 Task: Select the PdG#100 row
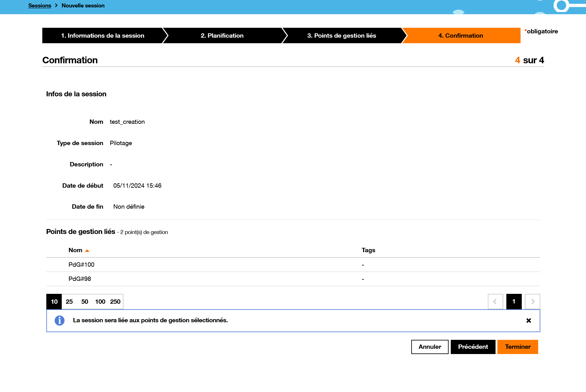[82, 265]
